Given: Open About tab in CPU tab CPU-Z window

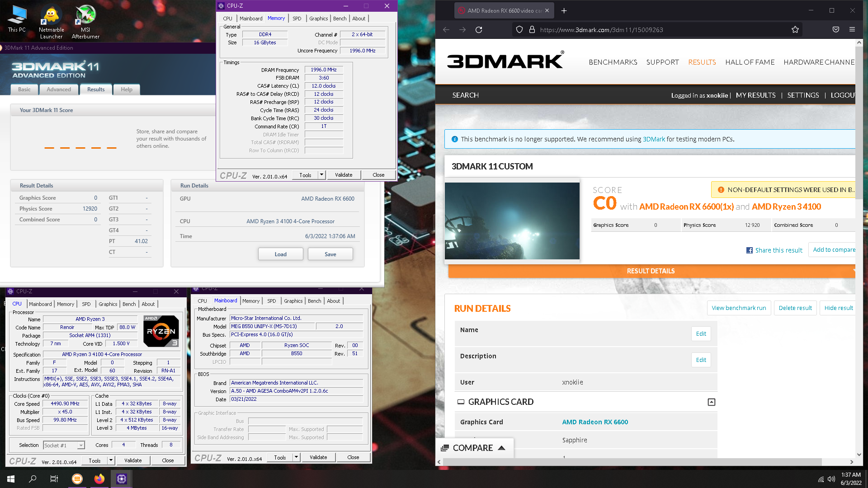Looking at the screenshot, I should click(x=148, y=304).
